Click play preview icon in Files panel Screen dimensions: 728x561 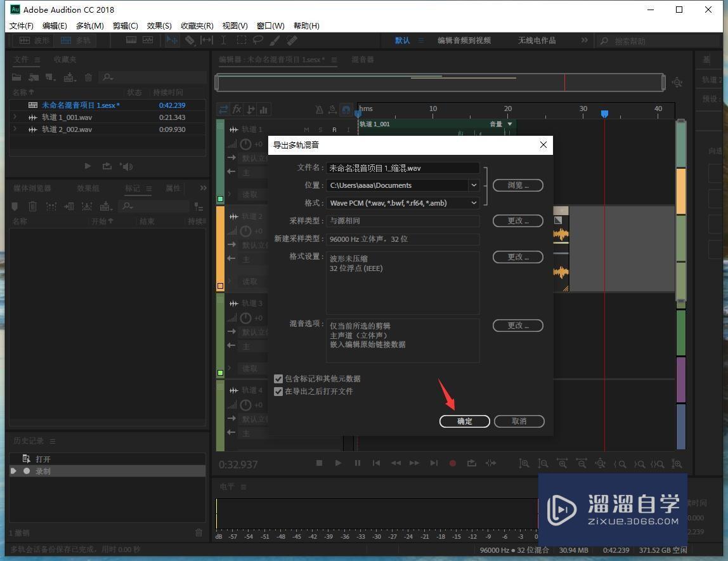(88, 166)
